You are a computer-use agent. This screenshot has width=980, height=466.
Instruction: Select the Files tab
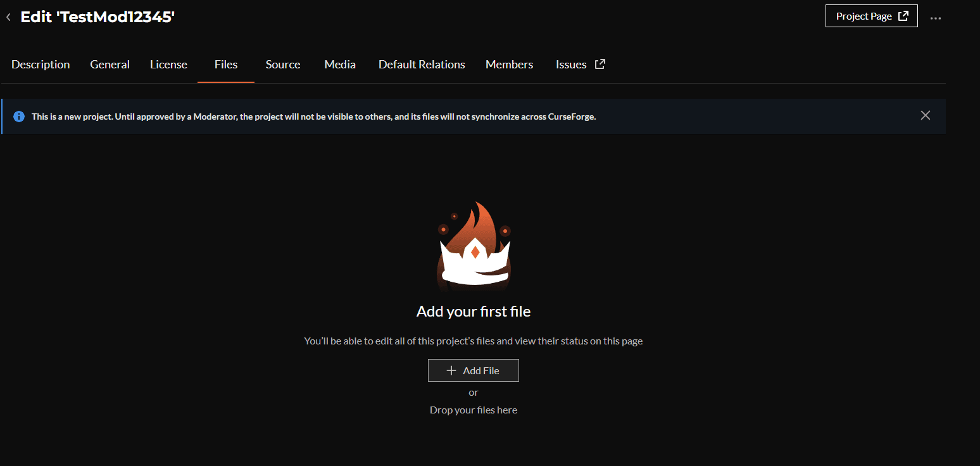[225, 64]
